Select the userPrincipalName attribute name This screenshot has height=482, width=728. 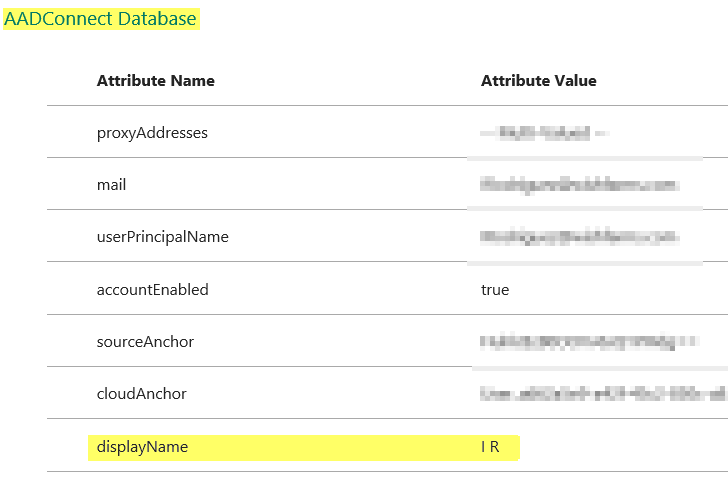click(x=162, y=237)
